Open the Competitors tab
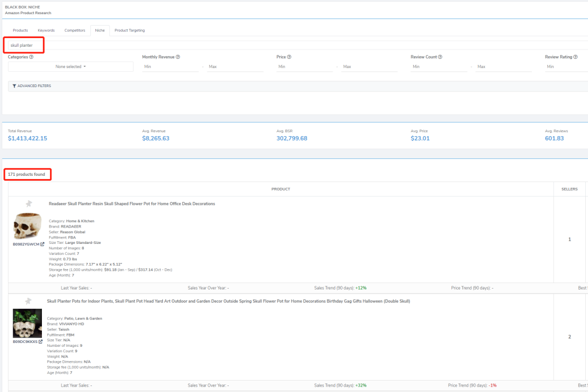Image resolution: width=588 pixels, height=392 pixels. 75,30
